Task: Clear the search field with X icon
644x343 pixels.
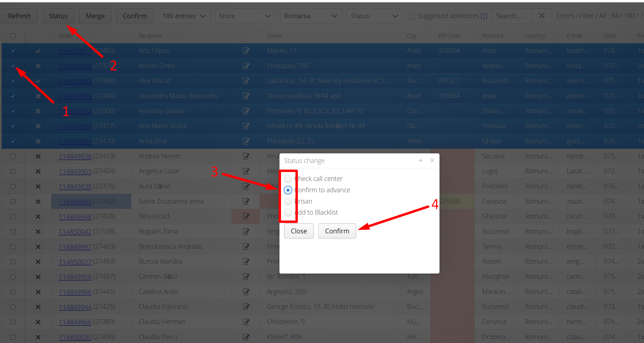Action: (x=541, y=16)
